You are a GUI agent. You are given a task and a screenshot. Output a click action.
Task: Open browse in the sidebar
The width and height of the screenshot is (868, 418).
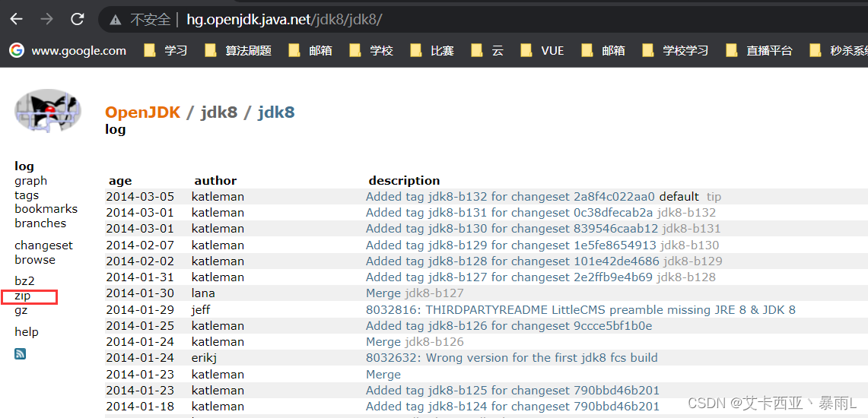tap(35, 260)
